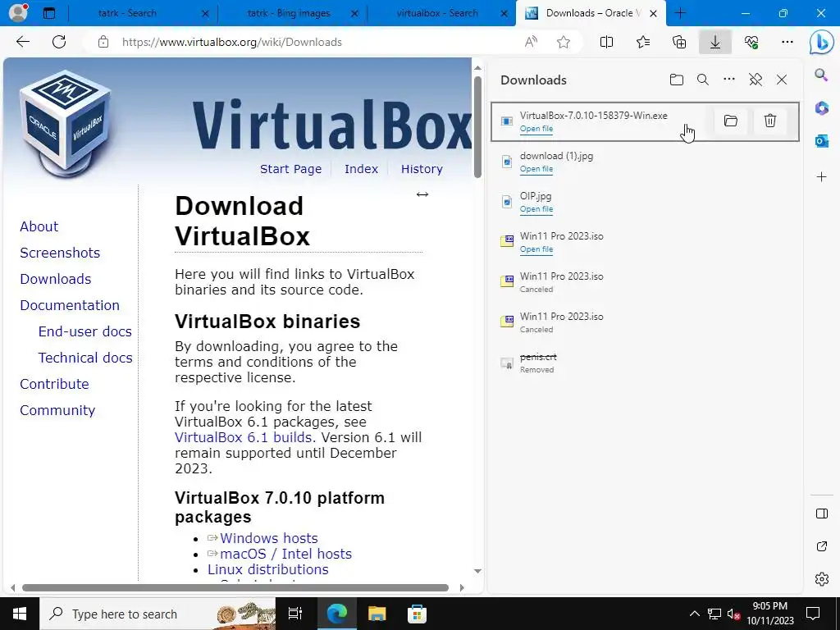Open About in left navigation
840x630 pixels.
39,226
